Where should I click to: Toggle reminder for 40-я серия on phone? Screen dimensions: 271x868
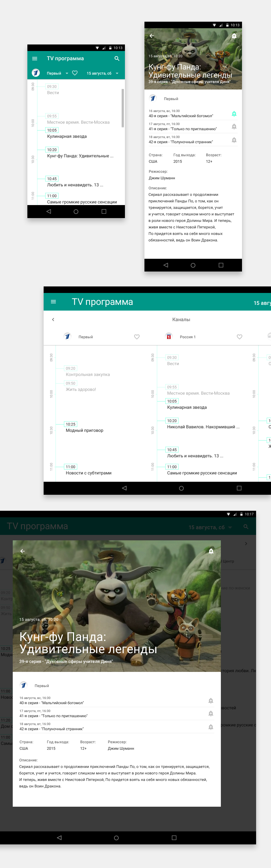click(234, 114)
